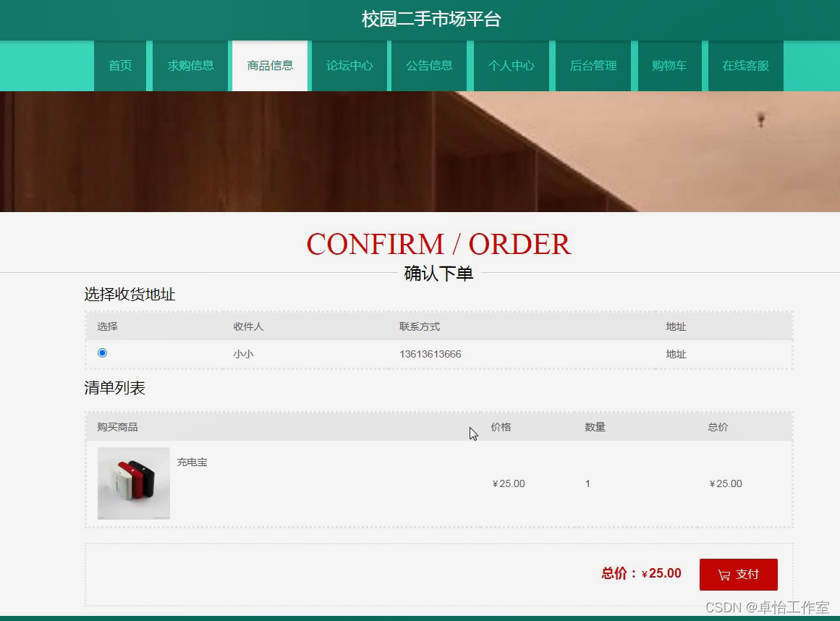Click the 选择 column header
Viewport: 840px width, 621px height.
107,326
